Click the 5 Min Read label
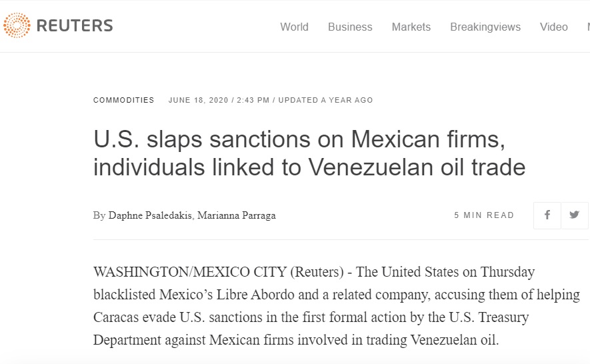The height and width of the screenshot is (364, 590). pos(484,215)
